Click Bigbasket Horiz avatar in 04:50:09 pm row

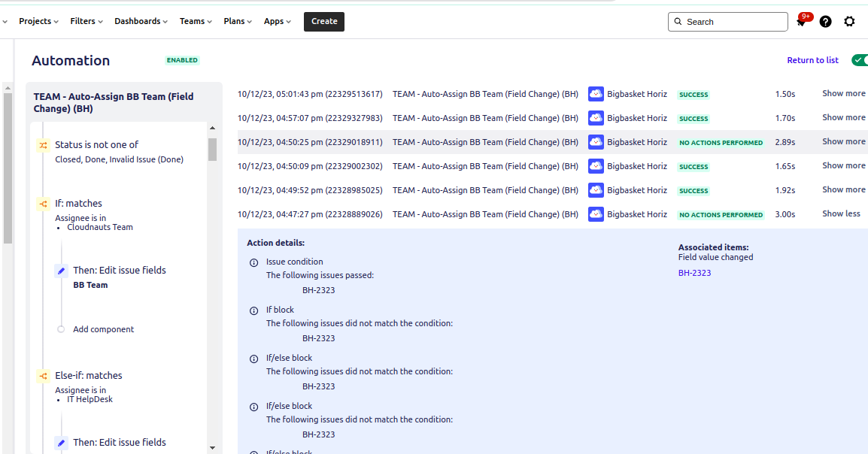coord(596,166)
